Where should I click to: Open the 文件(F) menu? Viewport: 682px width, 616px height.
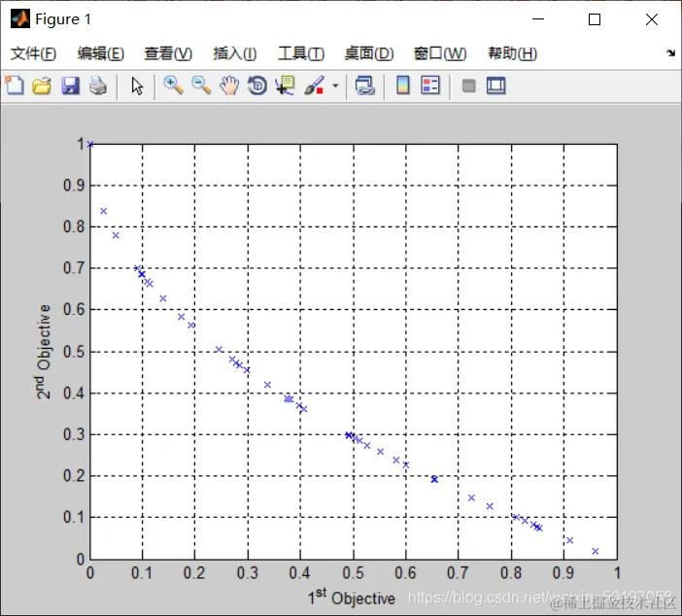click(33, 53)
